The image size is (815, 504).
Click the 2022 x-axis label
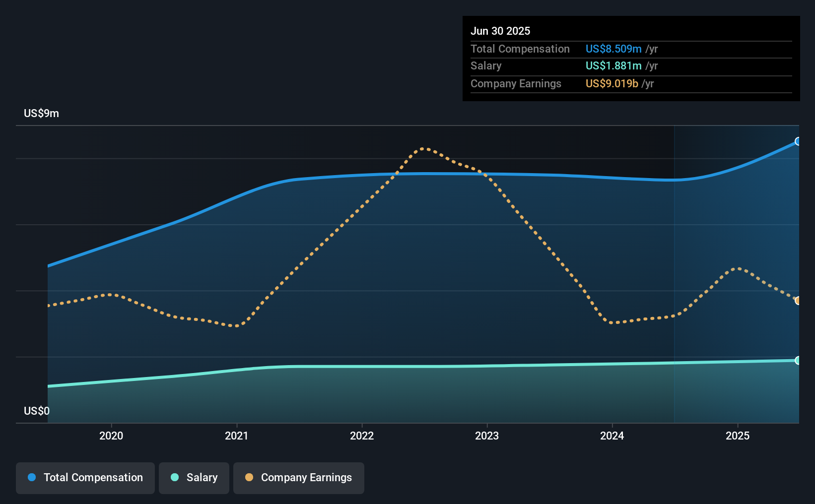(362, 436)
